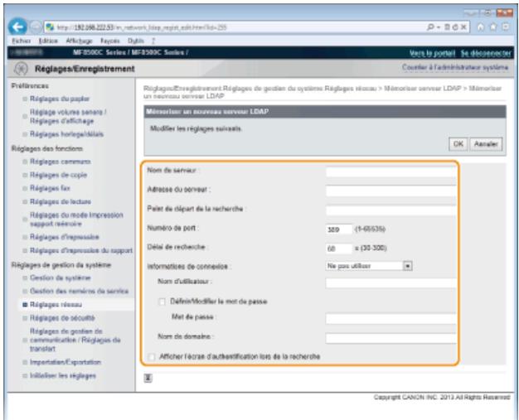Open the browser home icon
Viewport: 519px width, 420px height.
(481, 27)
